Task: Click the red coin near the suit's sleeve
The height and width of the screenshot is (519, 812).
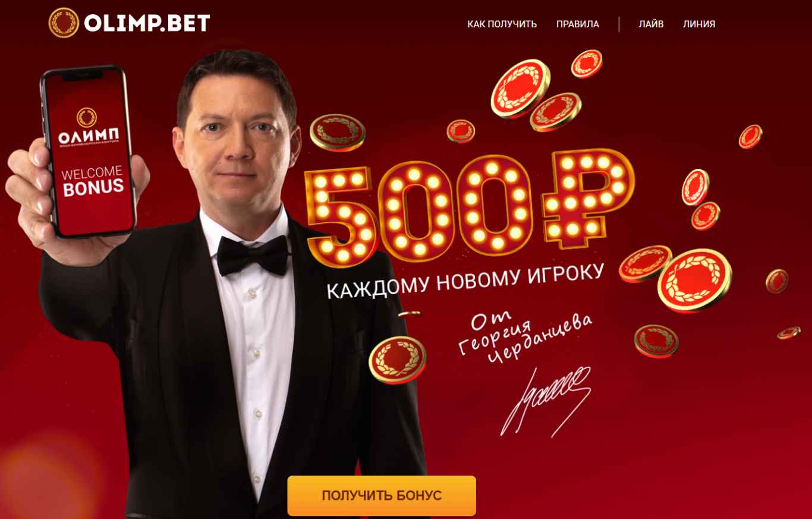Action: pyautogui.click(x=398, y=359)
